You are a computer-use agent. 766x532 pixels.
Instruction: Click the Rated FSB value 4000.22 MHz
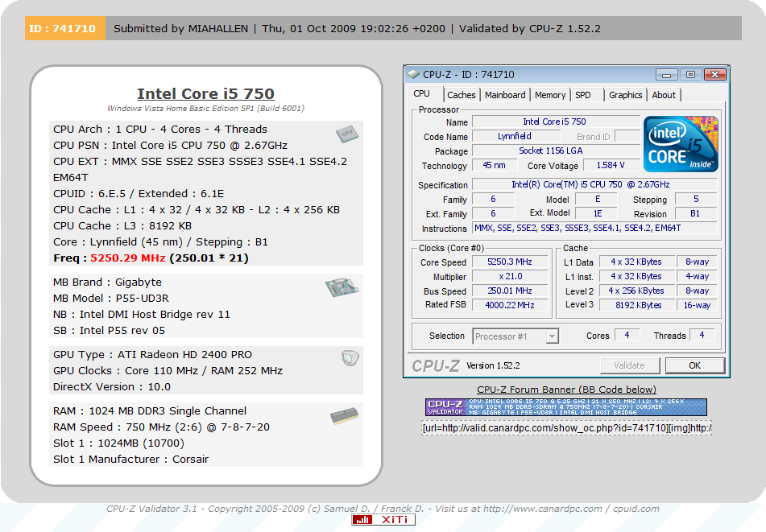tap(510, 305)
